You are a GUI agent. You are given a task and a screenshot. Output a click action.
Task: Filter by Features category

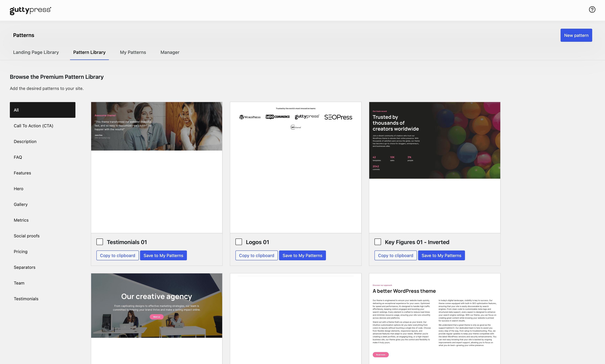pyautogui.click(x=42, y=173)
